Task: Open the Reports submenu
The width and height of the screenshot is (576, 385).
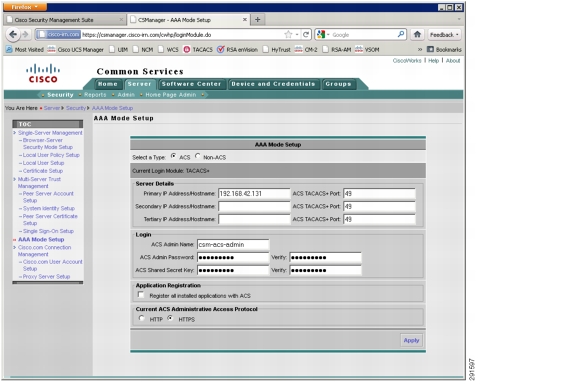Action: [95, 95]
